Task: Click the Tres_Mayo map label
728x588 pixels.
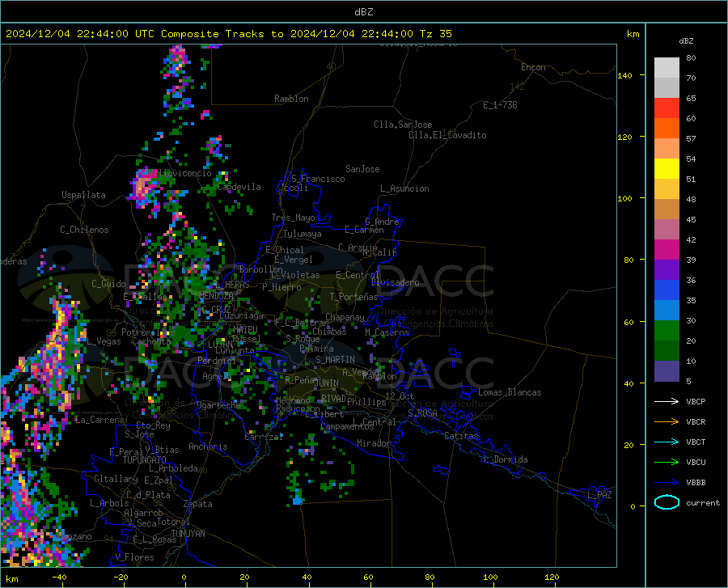Action: click(293, 218)
